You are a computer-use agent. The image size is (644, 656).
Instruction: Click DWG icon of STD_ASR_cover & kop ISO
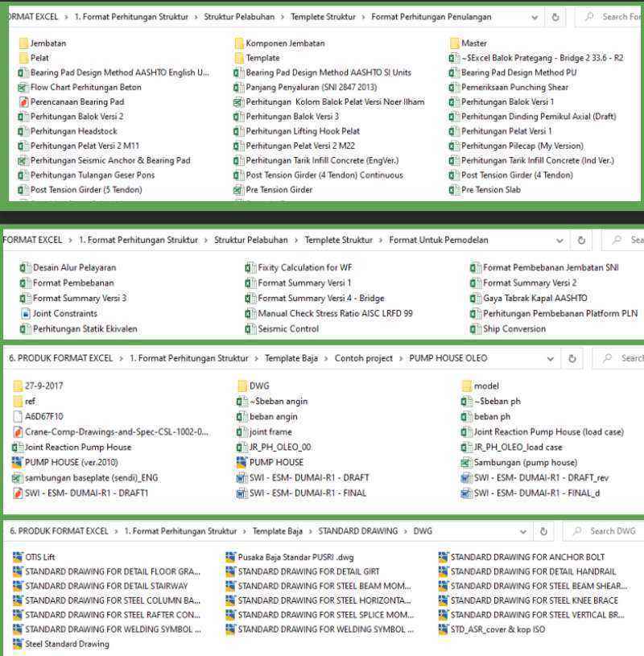444,629
